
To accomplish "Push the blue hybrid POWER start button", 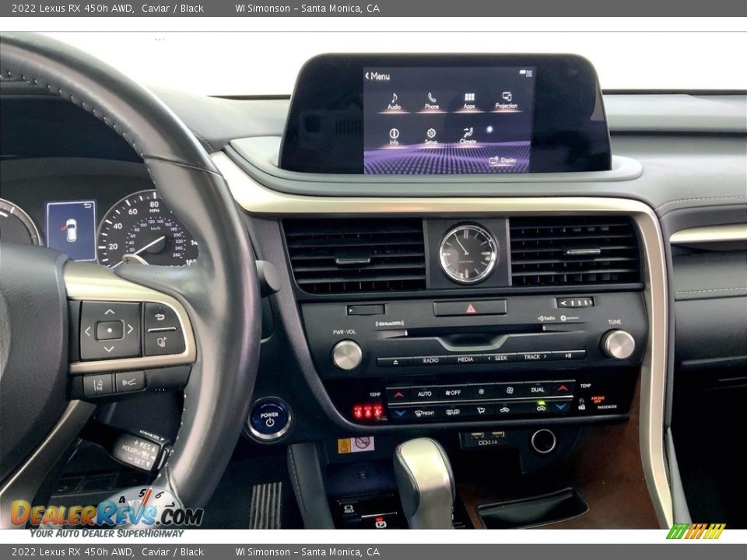I will (269, 419).
